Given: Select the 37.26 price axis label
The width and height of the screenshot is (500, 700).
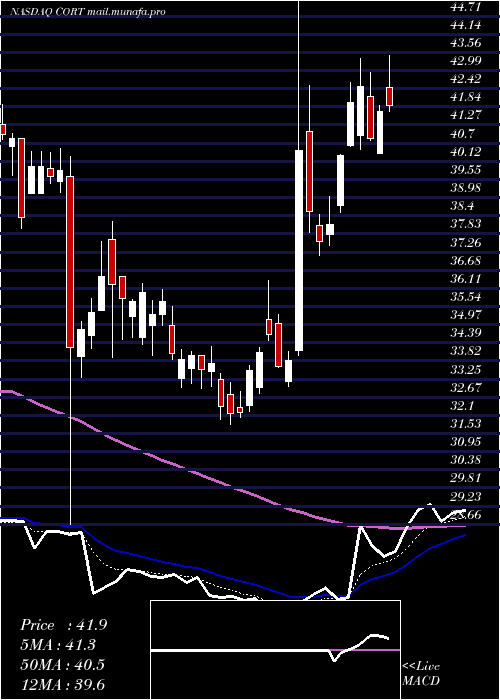Looking at the screenshot, I should click(x=466, y=243).
